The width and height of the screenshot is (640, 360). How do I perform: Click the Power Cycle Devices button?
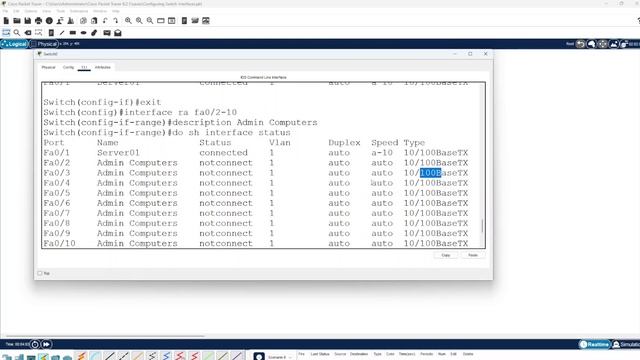[x=35, y=344]
